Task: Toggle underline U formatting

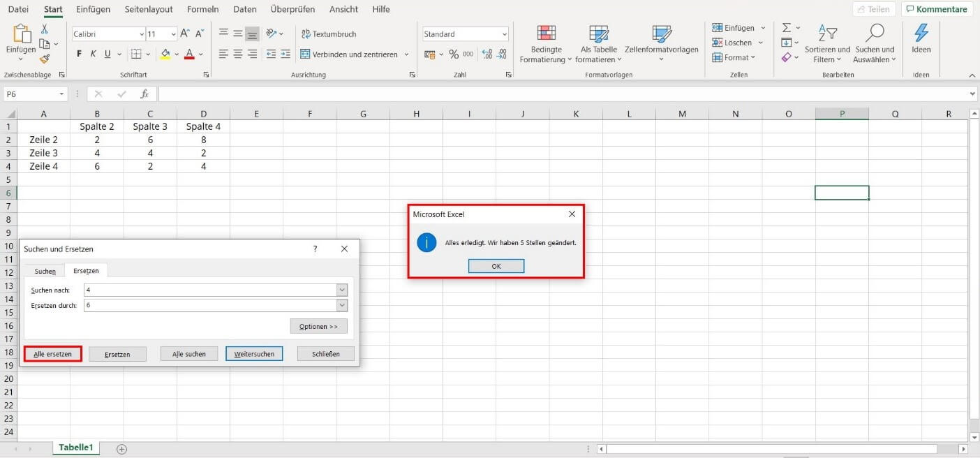Action: click(107, 54)
